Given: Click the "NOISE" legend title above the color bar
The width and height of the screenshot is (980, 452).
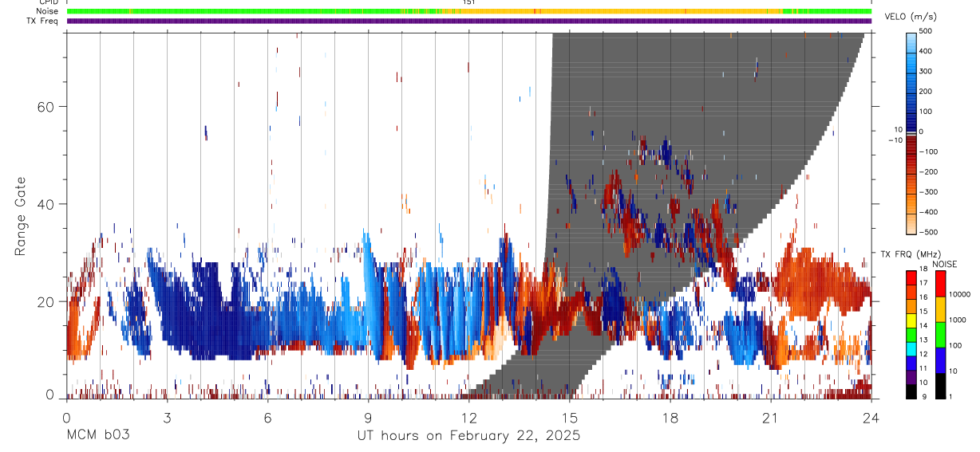Looking at the screenshot, I should click(944, 264).
